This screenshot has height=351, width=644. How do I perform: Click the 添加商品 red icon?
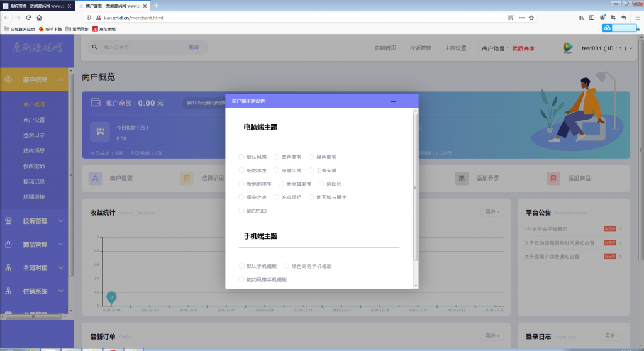[553, 179]
